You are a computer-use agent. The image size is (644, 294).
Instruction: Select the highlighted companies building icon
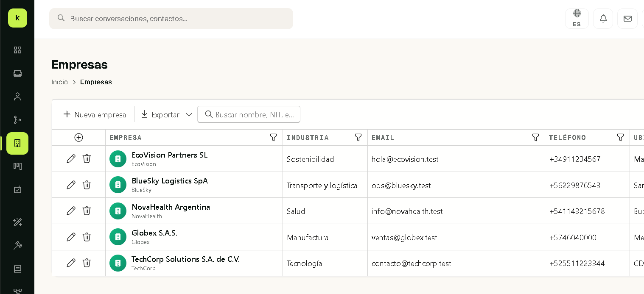(x=17, y=143)
